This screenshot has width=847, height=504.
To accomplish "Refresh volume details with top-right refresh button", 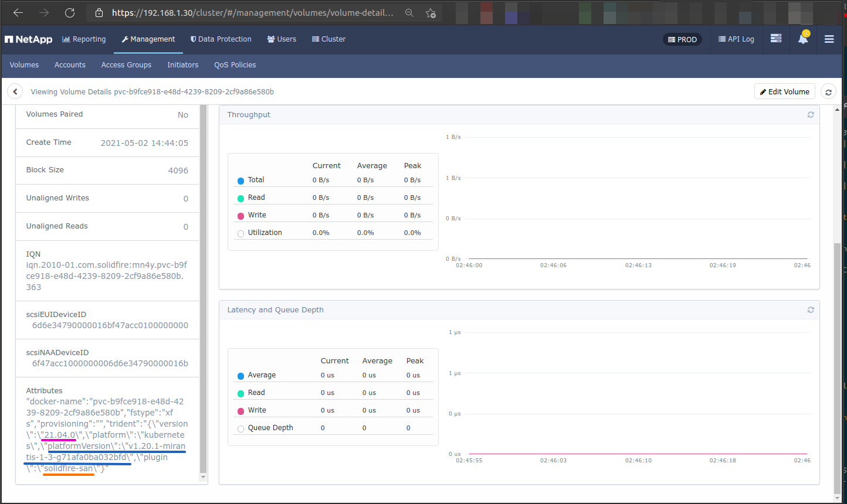I will [x=828, y=92].
